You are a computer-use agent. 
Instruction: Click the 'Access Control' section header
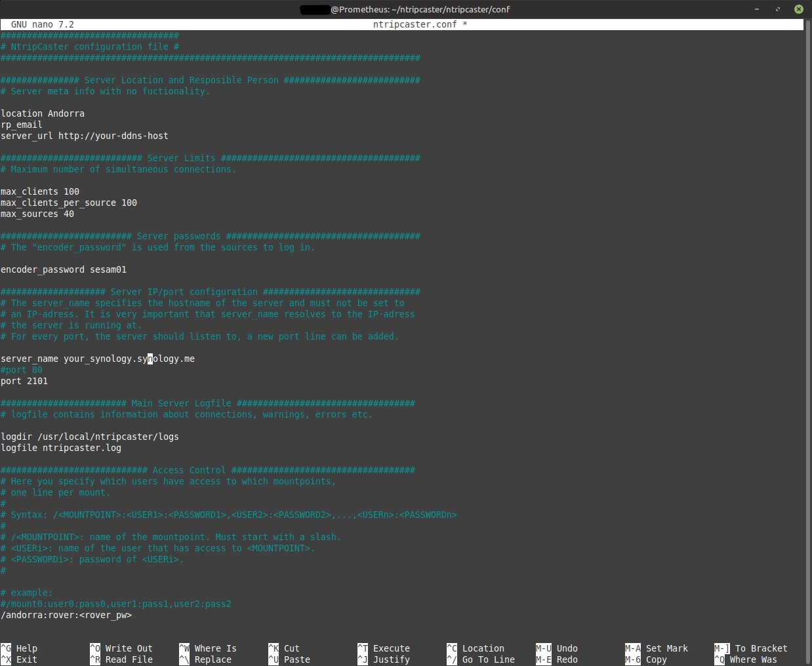click(x=208, y=470)
